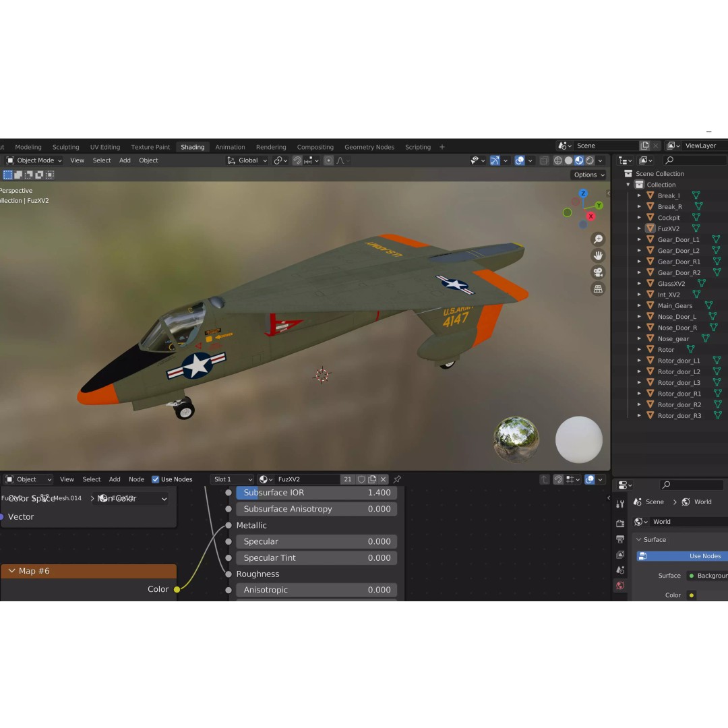The height and width of the screenshot is (728, 728).
Task: Click mesh data icon beside Cockpit
Action: 696,217
